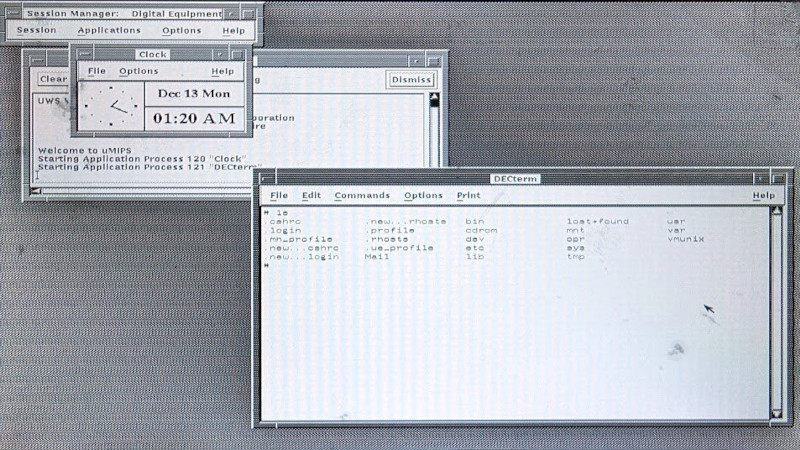Click the DECterm scrollbar up arrow

(x=776, y=211)
